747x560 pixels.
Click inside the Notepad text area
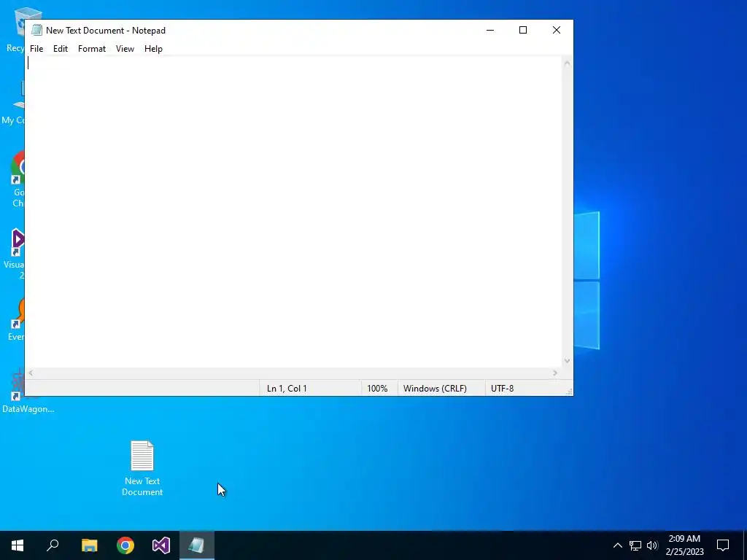click(x=293, y=212)
